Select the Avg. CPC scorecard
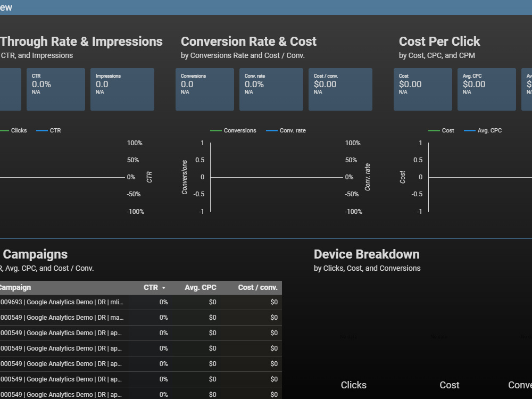 point(487,89)
